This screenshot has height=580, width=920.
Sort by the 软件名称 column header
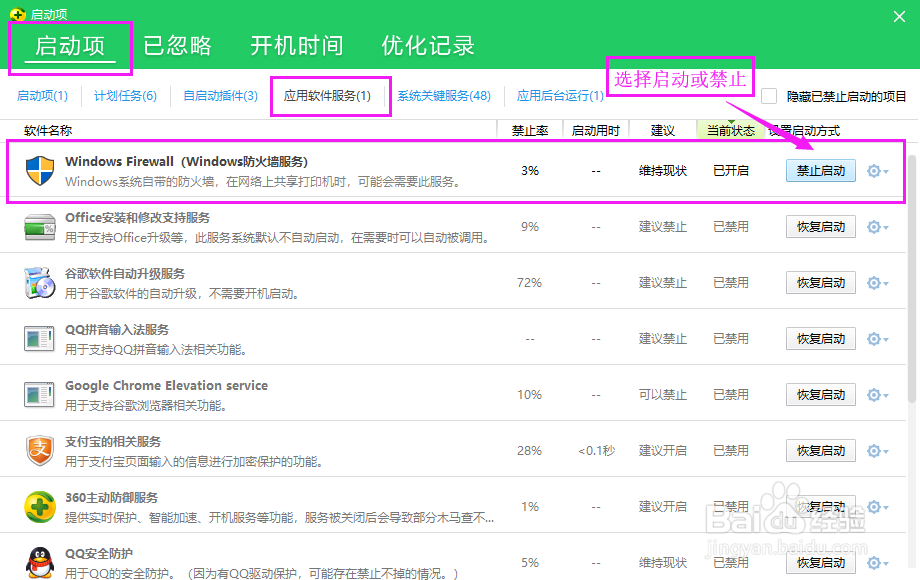48,130
